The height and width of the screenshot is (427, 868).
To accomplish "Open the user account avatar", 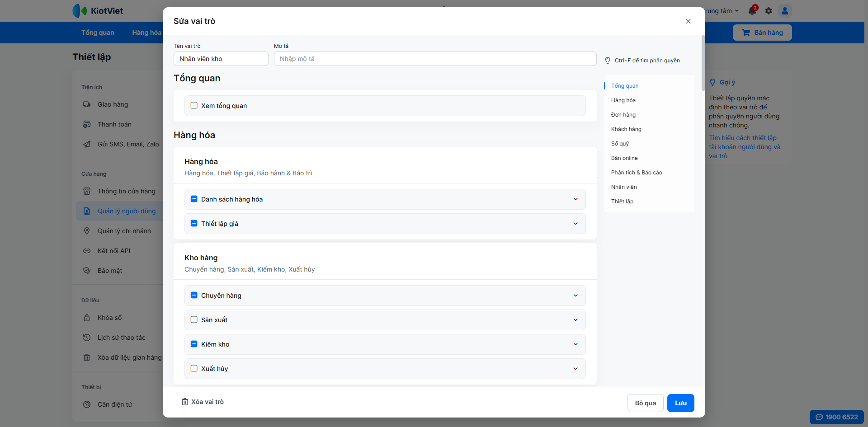I will pos(785,11).
